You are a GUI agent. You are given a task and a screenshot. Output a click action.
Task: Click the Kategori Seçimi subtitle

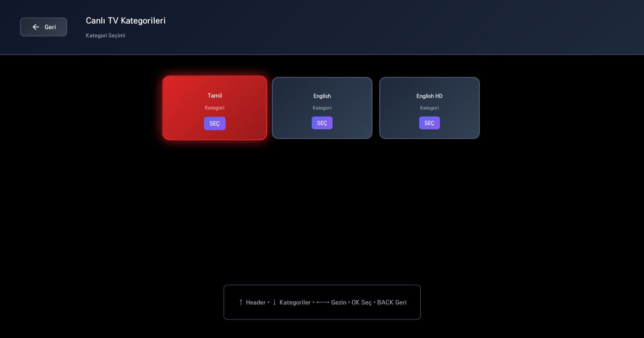click(x=105, y=35)
